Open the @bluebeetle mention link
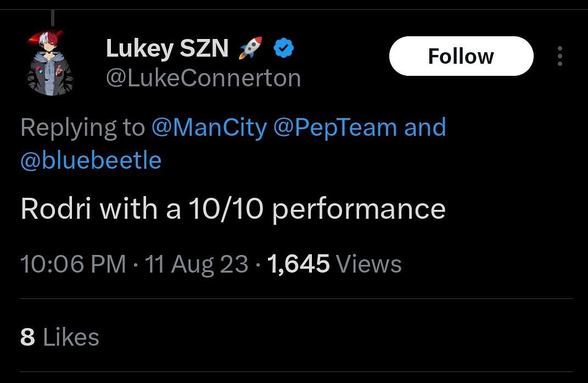Image resolution: width=588 pixels, height=383 pixels. pyautogui.click(x=91, y=160)
